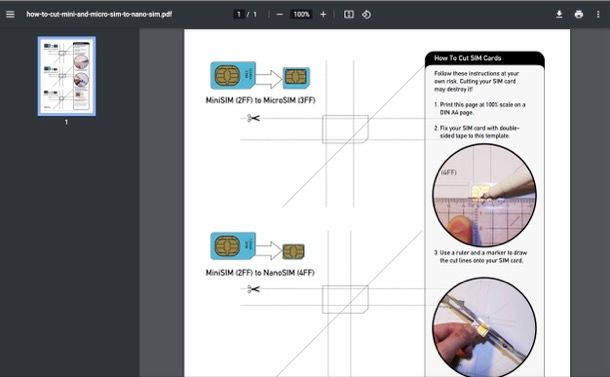
Task: Open the More actions three-dot menu
Action: coord(598,14)
